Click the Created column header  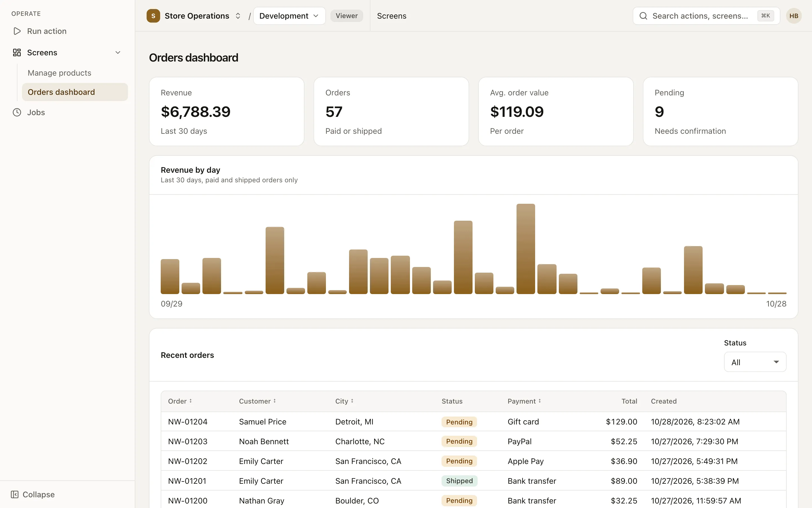tap(664, 401)
